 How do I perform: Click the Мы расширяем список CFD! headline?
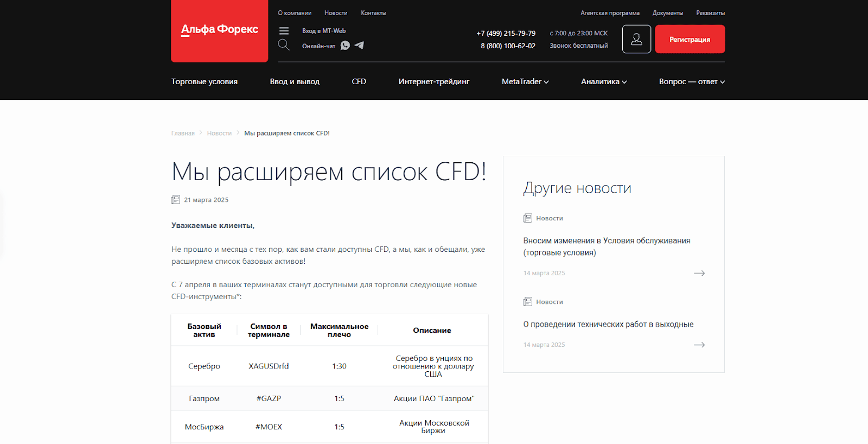tap(329, 172)
